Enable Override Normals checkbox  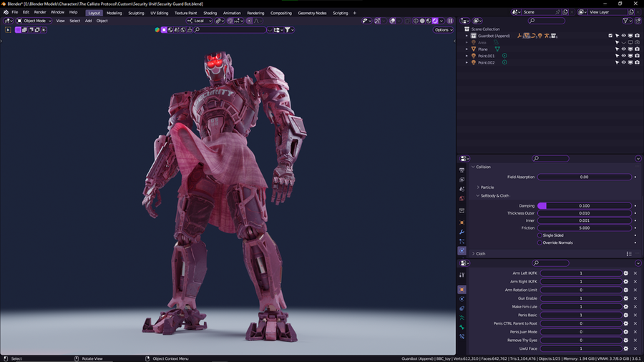[x=540, y=243]
